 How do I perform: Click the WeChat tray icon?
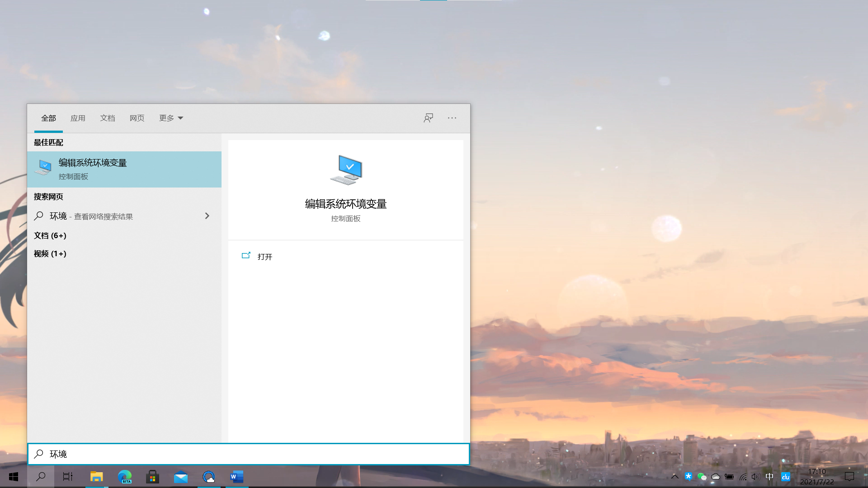702,477
